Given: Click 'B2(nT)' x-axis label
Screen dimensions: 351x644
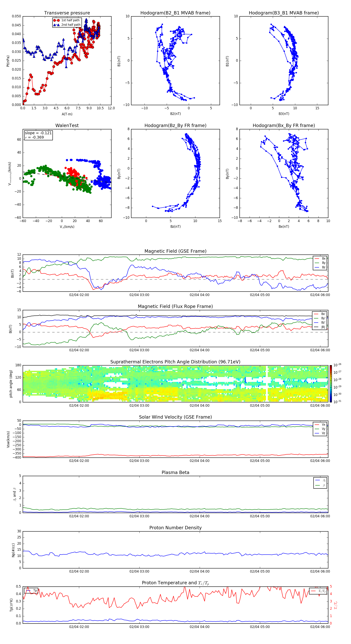Looking at the screenshot, I should point(175,114).
